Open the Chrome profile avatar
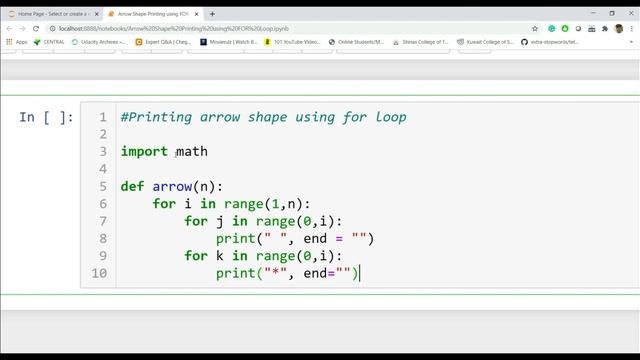This screenshot has height=360, width=640. coord(619,29)
